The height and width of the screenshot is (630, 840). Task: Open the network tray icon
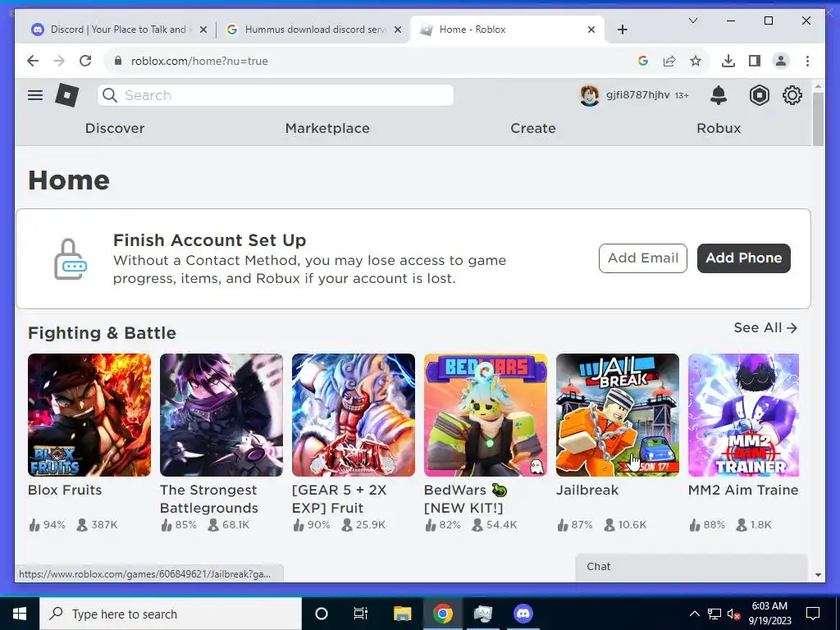714,614
